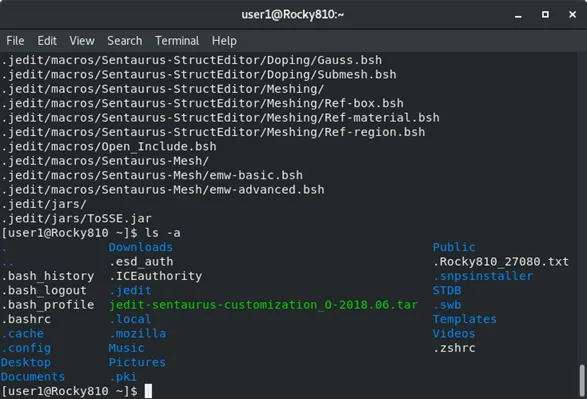Viewport: 587px width, 399px height.
Task: Click the 'ls -a' command text
Action: point(162,233)
